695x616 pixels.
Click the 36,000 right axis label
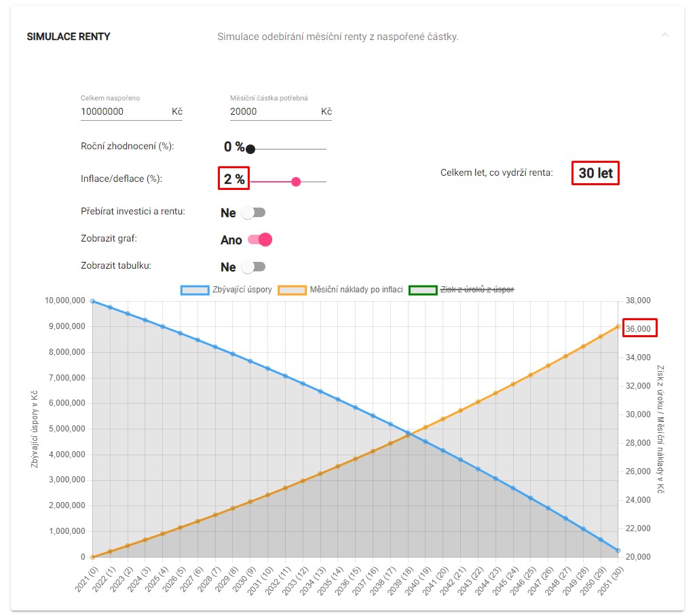click(638, 329)
